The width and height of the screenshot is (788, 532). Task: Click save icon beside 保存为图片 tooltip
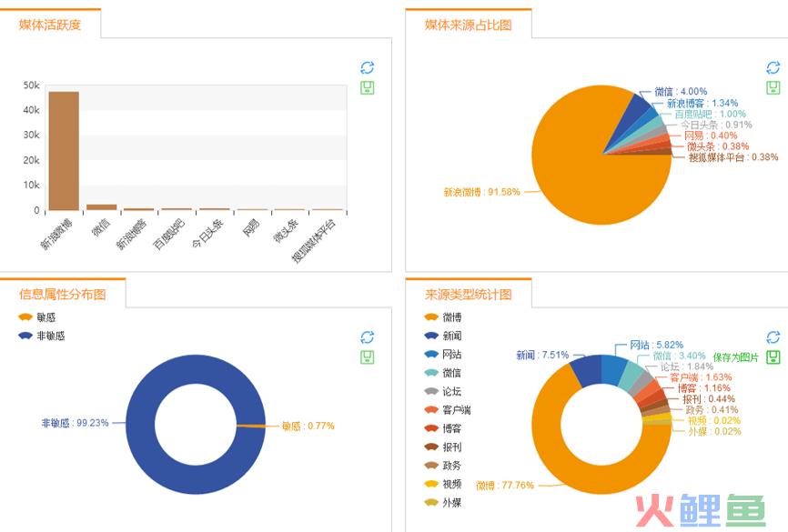773,357
